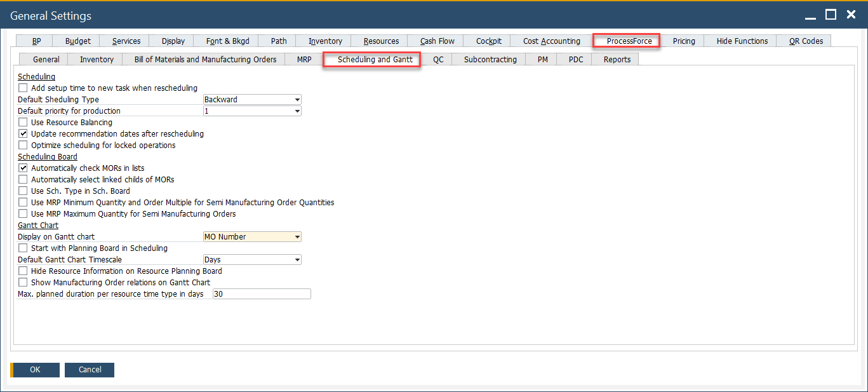Uncheck Update recommendation dates after rescheduling
This screenshot has height=392, width=868.
click(x=23, y=133)
